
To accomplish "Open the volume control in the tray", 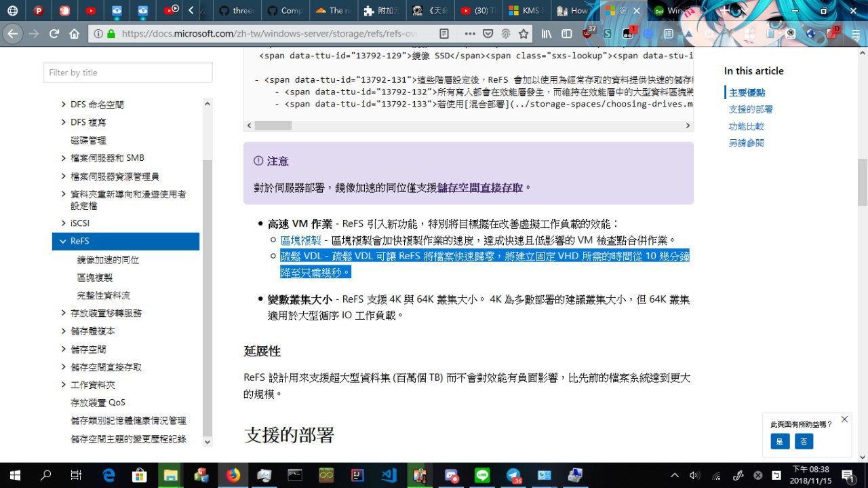I will [694, 475].
